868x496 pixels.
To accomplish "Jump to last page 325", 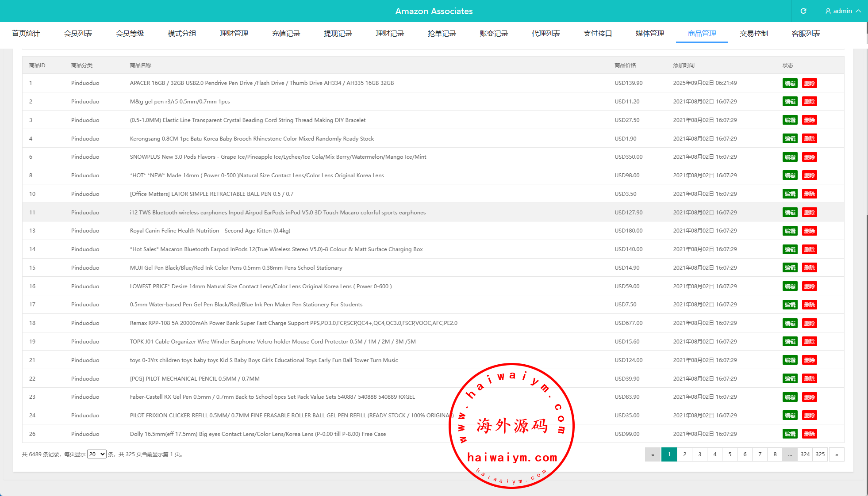I will click(820, 454).
